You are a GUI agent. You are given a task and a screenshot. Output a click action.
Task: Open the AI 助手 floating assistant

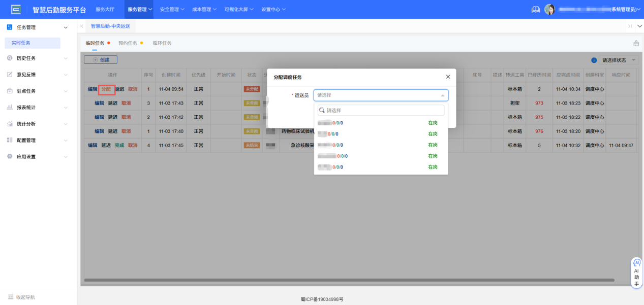pos(636,273)
